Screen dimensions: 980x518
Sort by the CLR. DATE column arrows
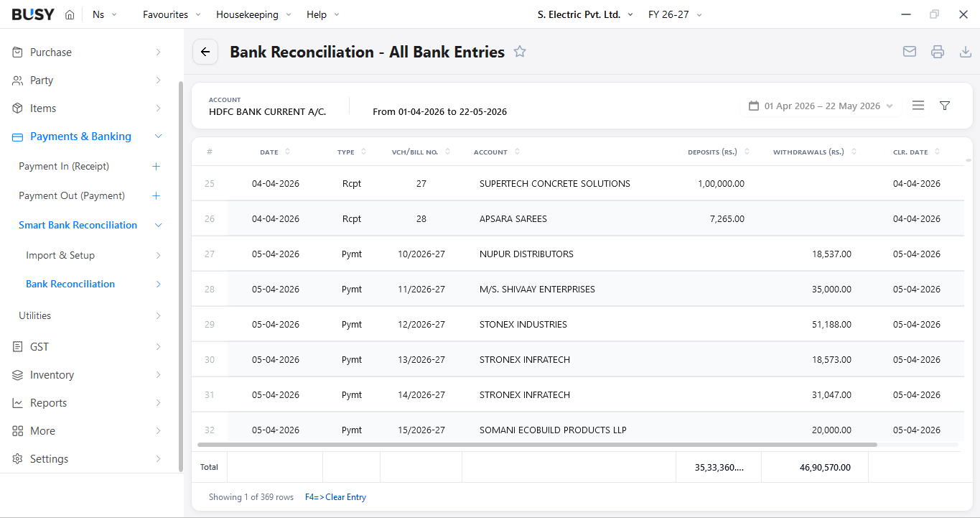pos(938,152)
